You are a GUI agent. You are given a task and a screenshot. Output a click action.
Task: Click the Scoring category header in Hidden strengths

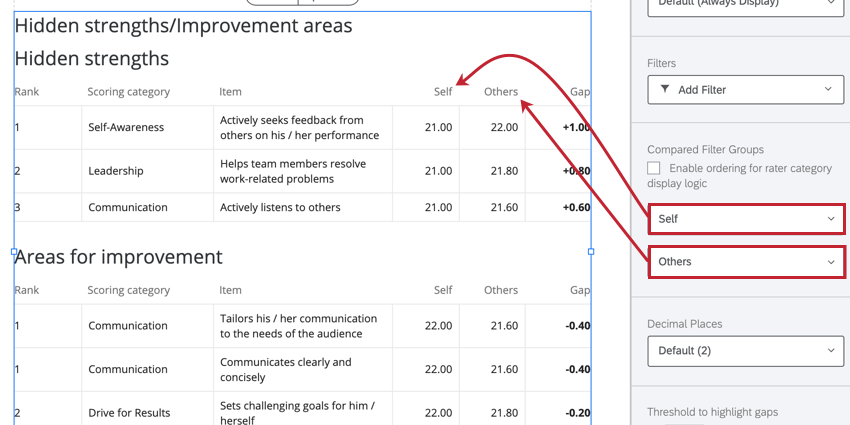(x=128, y=92)
